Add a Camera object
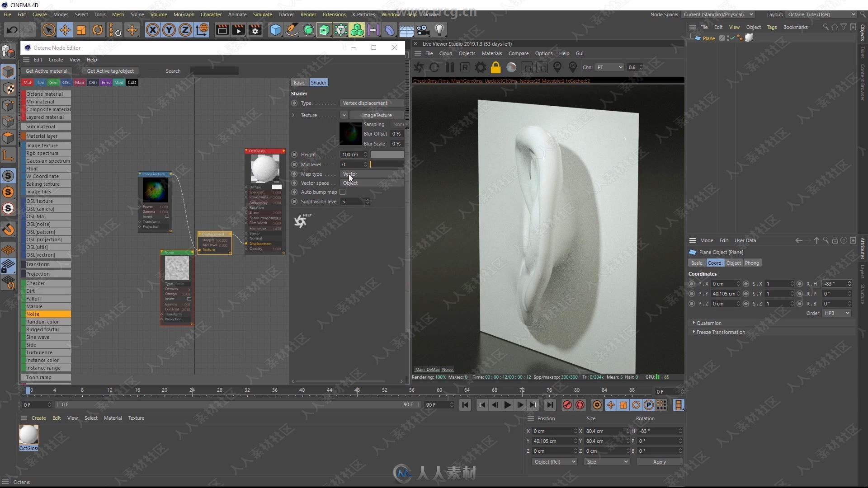 (x=423, y=30)
